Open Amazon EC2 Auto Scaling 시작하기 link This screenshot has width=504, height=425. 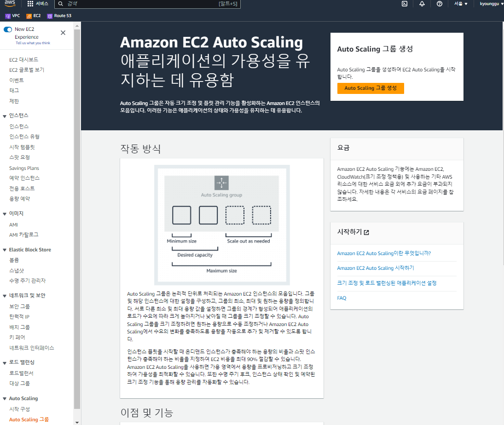tap(376, 268)
